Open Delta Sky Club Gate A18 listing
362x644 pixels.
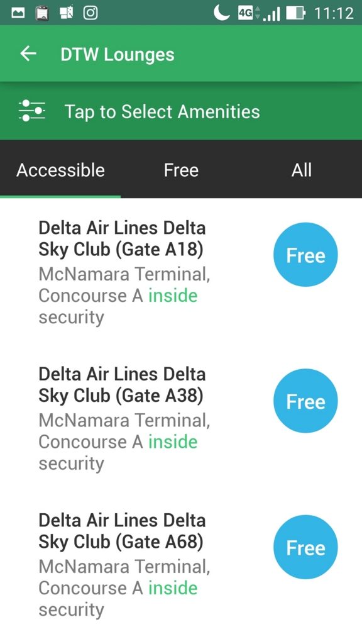(181, 272)
